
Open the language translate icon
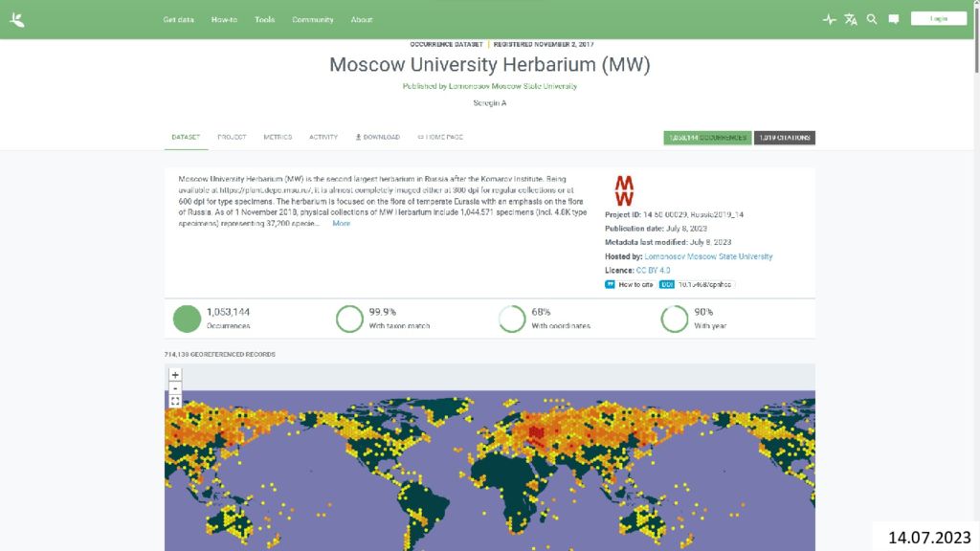tap(851, 20)
